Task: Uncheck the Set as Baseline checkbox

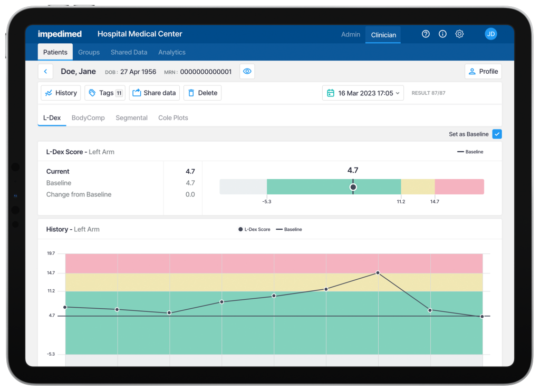Action: [x=497, y=134]
